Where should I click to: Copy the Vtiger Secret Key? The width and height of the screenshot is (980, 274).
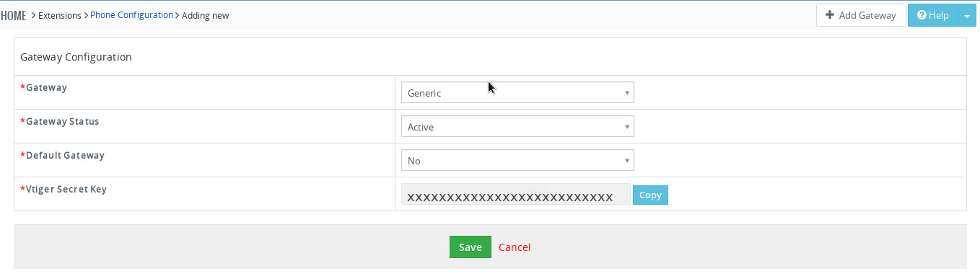coord(650,195)
